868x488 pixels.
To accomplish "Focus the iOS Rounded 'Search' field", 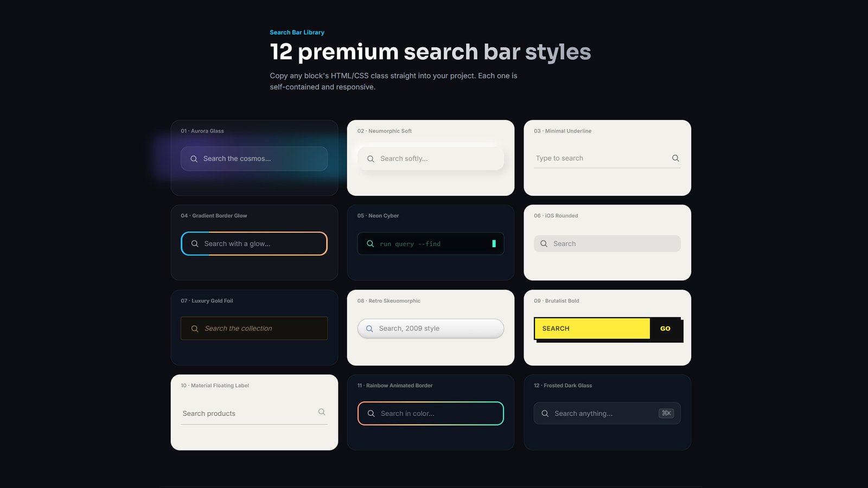I will pos(607,243).
